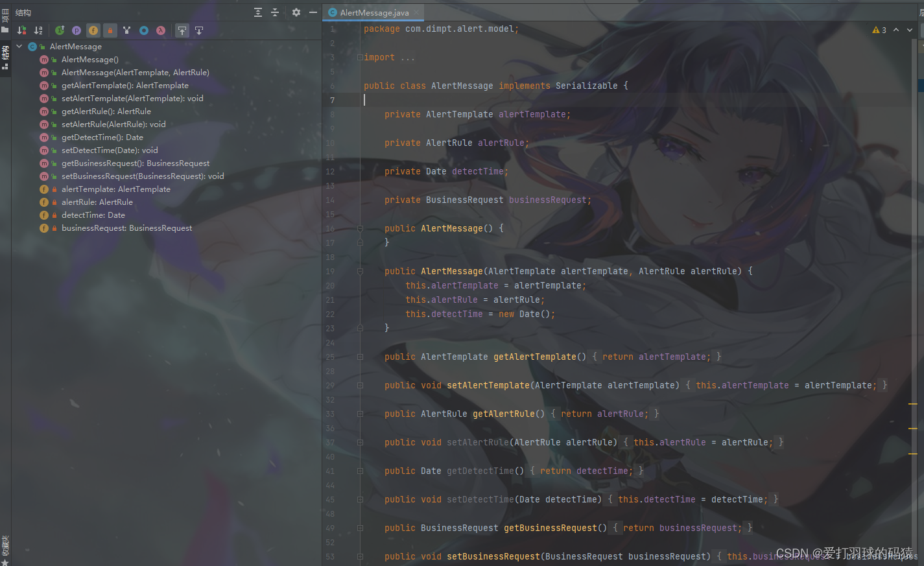Collapse all nodes in Structure panel
This screenshot has width=924, height=566.
275,12
